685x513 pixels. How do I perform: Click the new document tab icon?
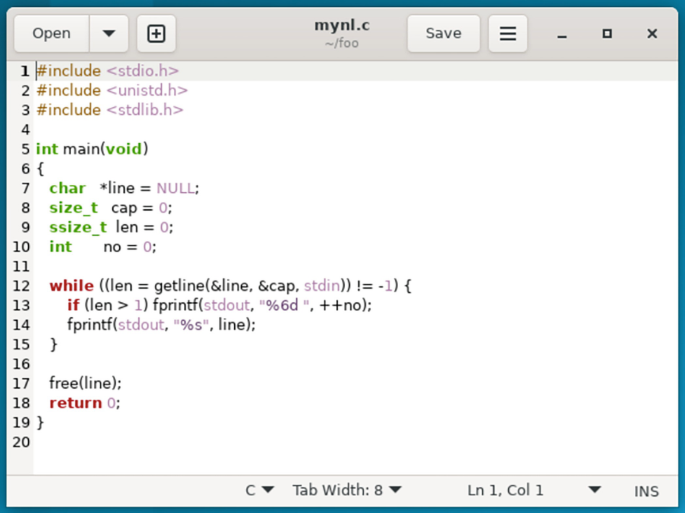156,34
